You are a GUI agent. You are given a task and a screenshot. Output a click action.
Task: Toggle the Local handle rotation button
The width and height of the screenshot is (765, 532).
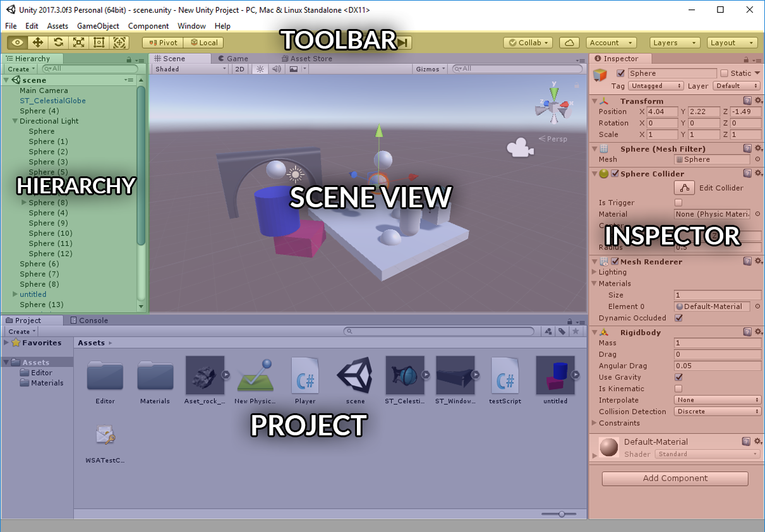[203, 42]
